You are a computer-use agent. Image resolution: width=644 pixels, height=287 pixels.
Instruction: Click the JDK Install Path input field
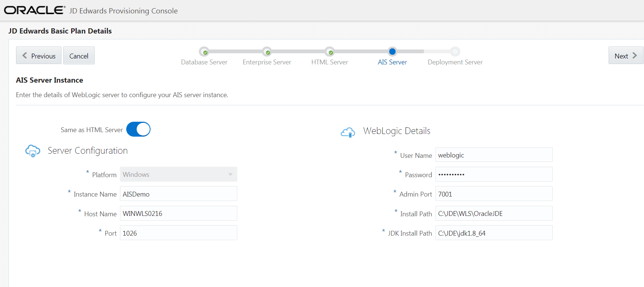coord(494,233)
